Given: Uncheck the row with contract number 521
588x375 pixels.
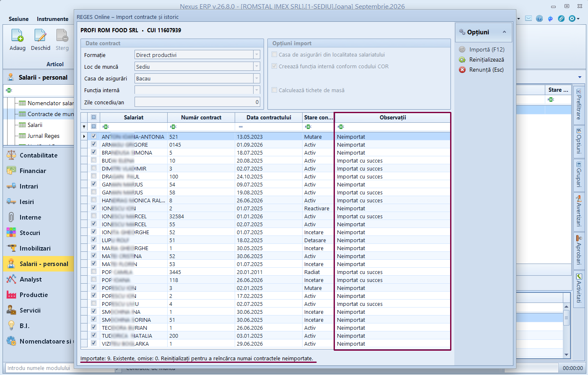Looking at the screenshot, I should click(x=94, y=136).
